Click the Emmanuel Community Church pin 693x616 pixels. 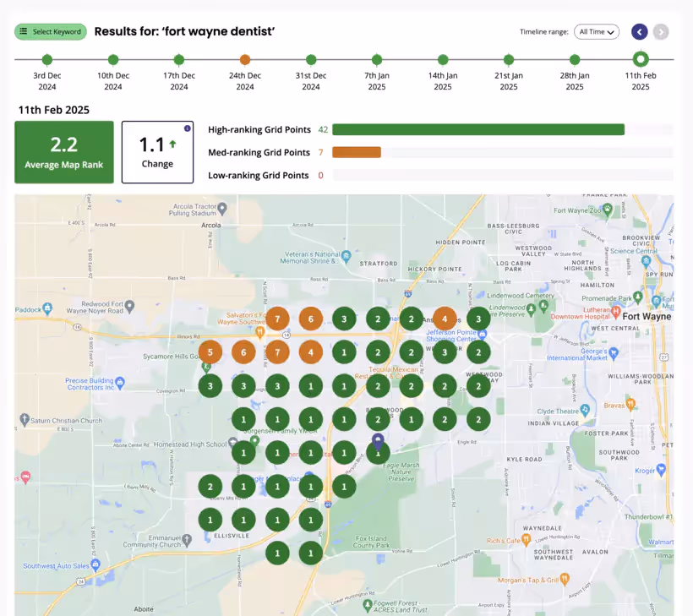pos(187,540)
